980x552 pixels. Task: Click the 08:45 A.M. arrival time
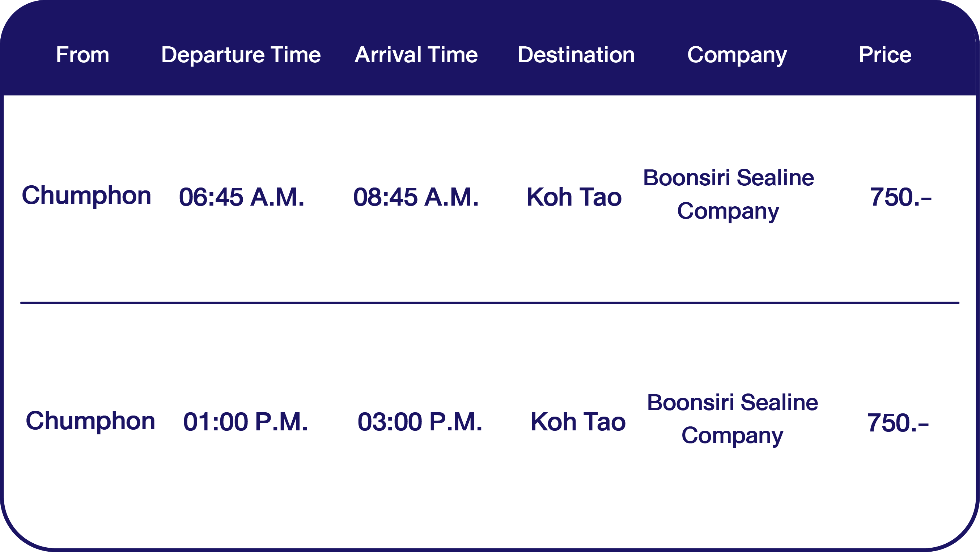pos(416,197)
